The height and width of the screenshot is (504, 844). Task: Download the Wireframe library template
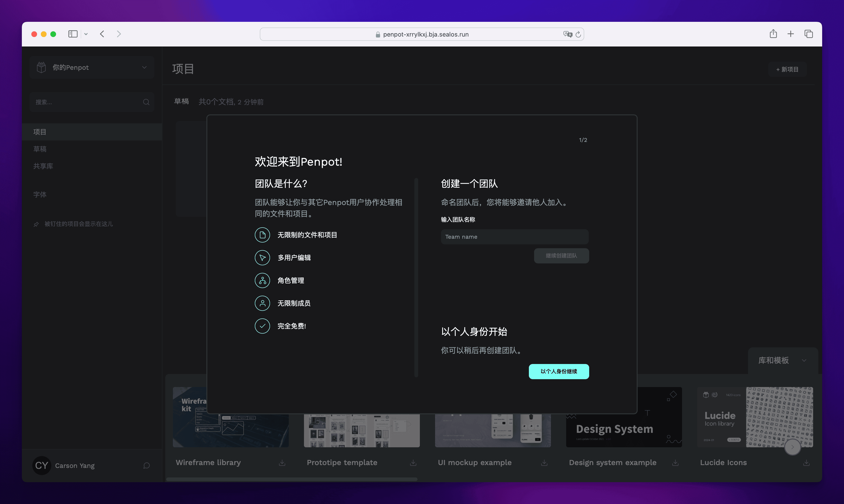(x=282, y=463)
